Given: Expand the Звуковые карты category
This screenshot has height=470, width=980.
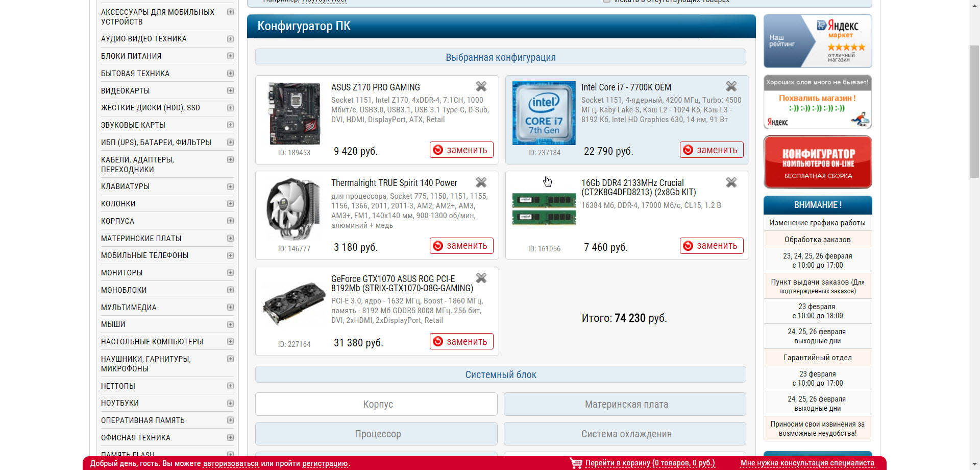Looking at the screenshot, I should [x=230, y=125].
